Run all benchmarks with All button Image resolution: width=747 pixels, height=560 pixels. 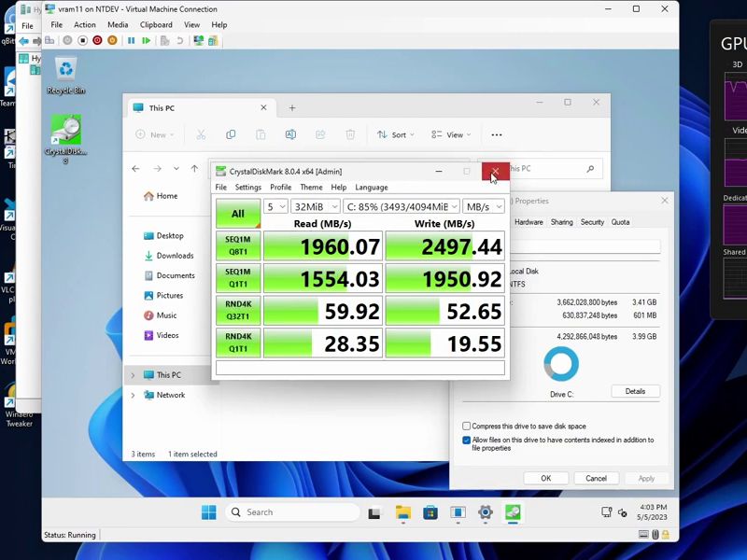point(238,214)
